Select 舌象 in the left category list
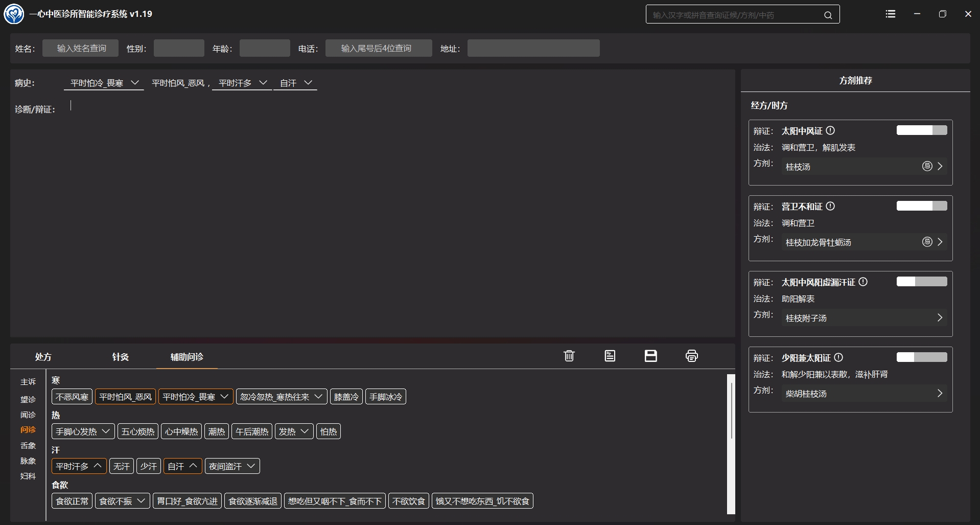 [28, 445]
